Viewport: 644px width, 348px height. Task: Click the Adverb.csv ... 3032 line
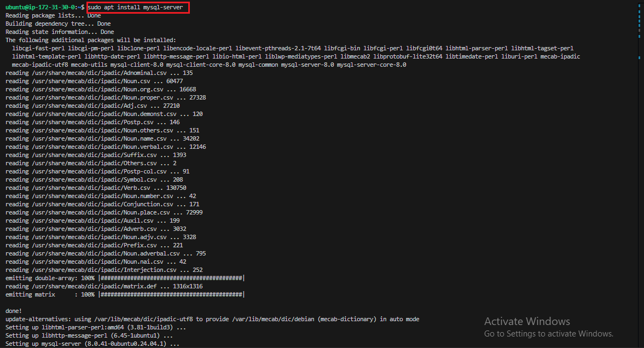[96, 229]
